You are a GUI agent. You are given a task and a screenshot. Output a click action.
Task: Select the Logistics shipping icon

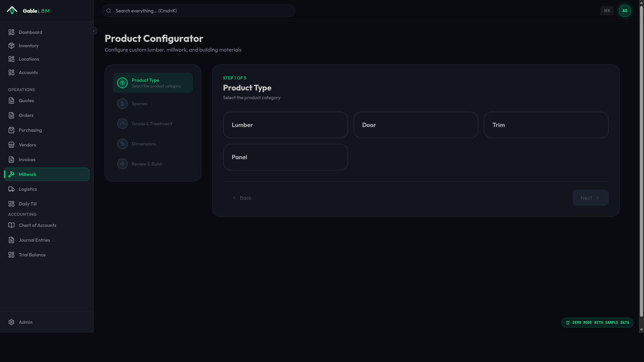tap(11, 189)
